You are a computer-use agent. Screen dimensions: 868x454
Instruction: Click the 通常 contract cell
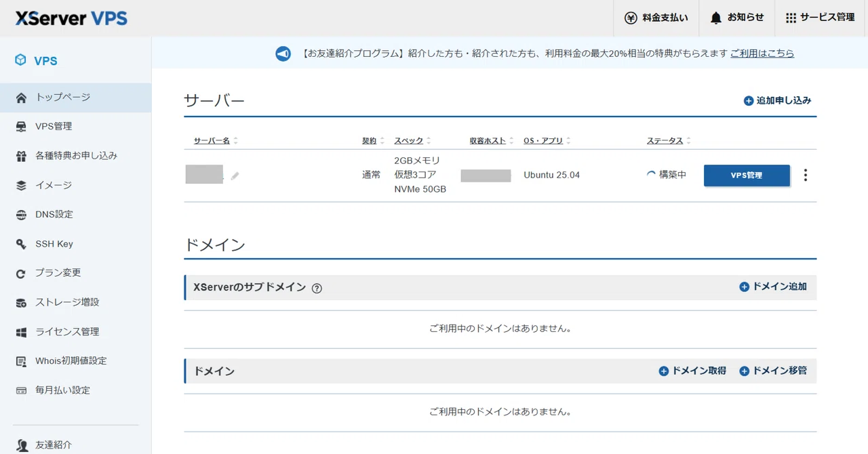coord(372,175)
